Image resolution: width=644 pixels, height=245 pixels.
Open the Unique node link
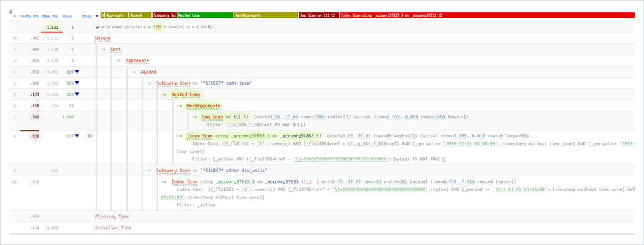pos(103,39)
